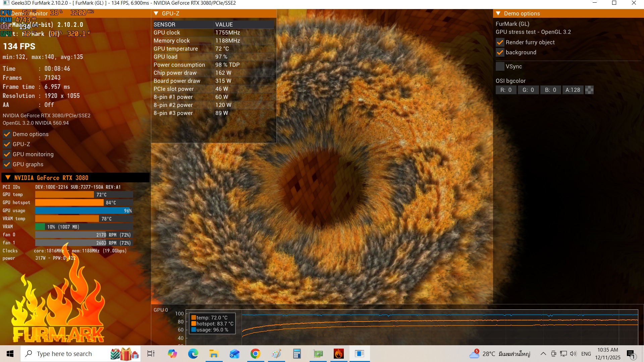Click the Type here to search box

click(64, 354)
